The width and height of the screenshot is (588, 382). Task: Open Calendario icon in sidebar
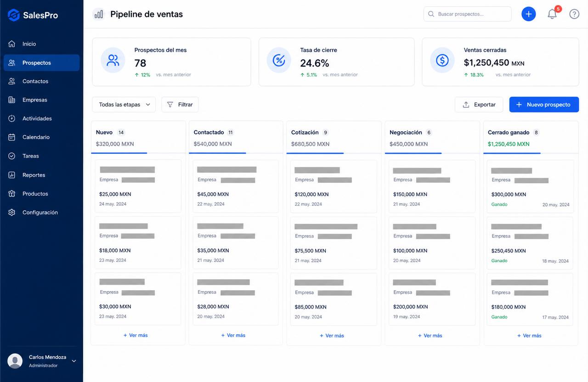click(12, 137)
